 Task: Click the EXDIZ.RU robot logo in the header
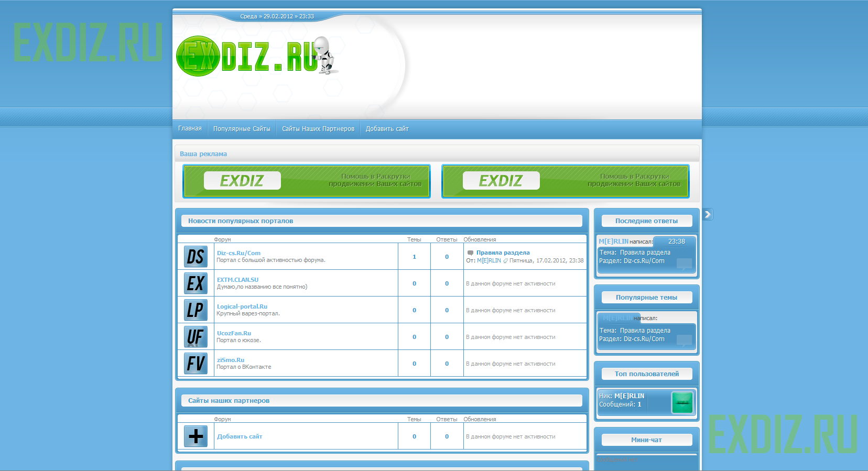258,55
